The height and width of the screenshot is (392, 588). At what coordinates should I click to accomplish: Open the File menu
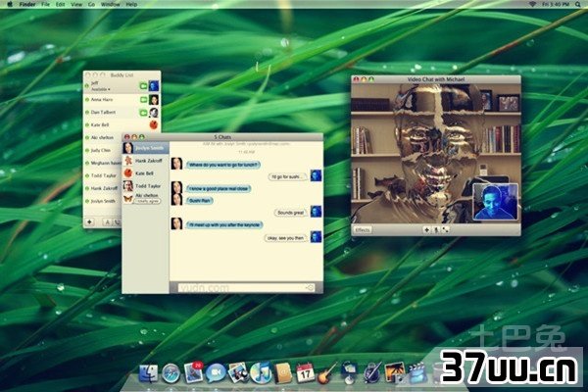click(45, 5)
